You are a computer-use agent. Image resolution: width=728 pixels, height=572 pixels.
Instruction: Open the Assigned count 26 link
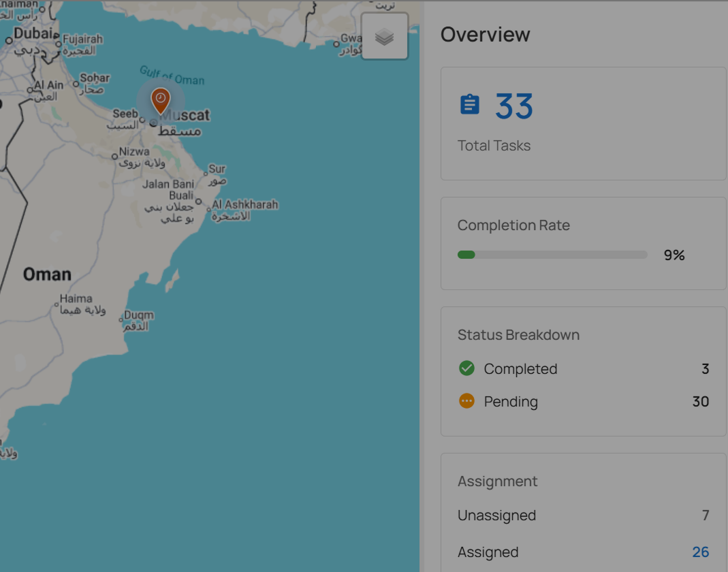[700, 552]
